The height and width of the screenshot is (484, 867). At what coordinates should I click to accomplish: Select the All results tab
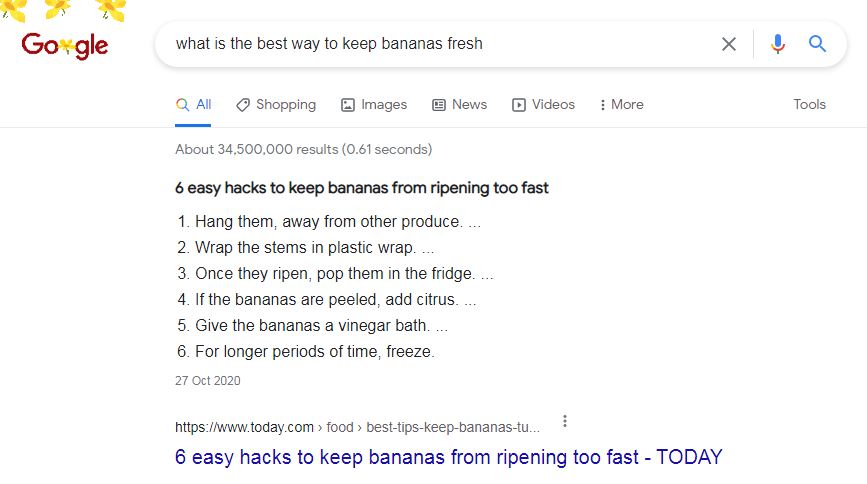point(193,105)
